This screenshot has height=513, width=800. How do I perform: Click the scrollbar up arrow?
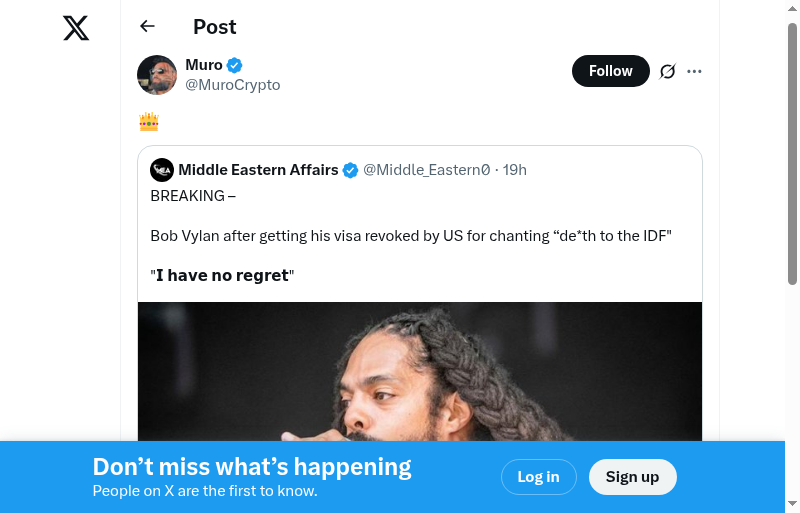(792, 9)
